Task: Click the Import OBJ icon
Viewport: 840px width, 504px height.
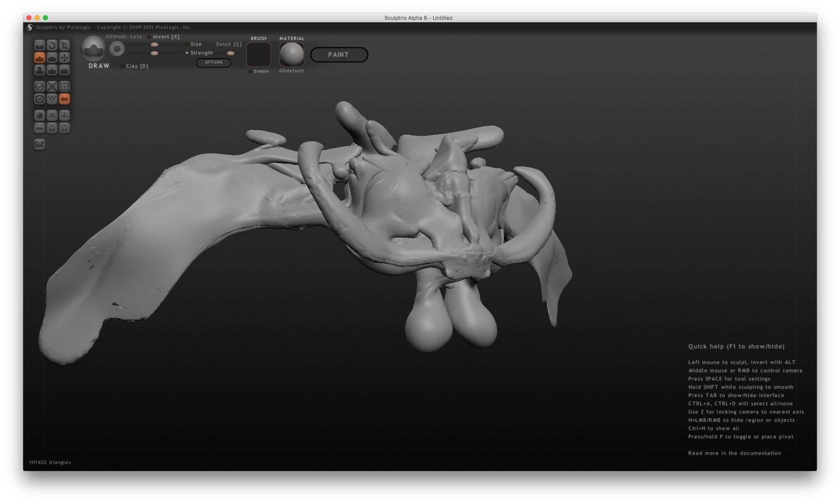Action: [x=52, y=115]
